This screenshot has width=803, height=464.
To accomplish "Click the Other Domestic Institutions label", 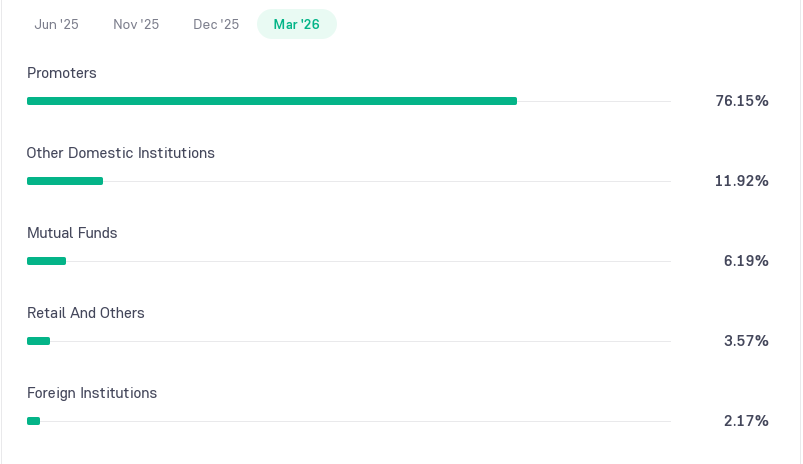I will pyautogui.click(x=120, y=153).
